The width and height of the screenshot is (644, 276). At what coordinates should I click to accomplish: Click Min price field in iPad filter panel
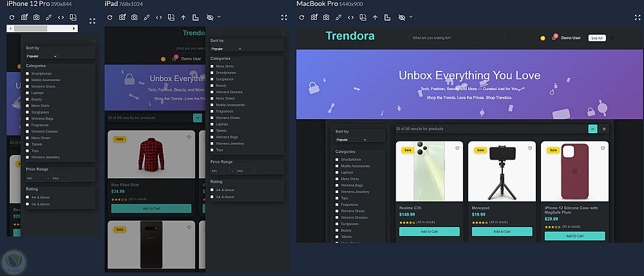[220, 170]
